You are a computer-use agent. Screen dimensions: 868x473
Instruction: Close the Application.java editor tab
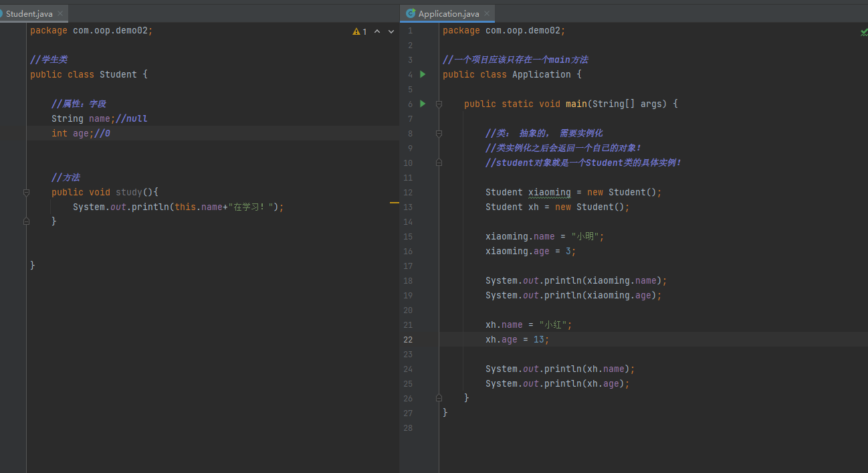pyautogui.click(x=487, y=13)
